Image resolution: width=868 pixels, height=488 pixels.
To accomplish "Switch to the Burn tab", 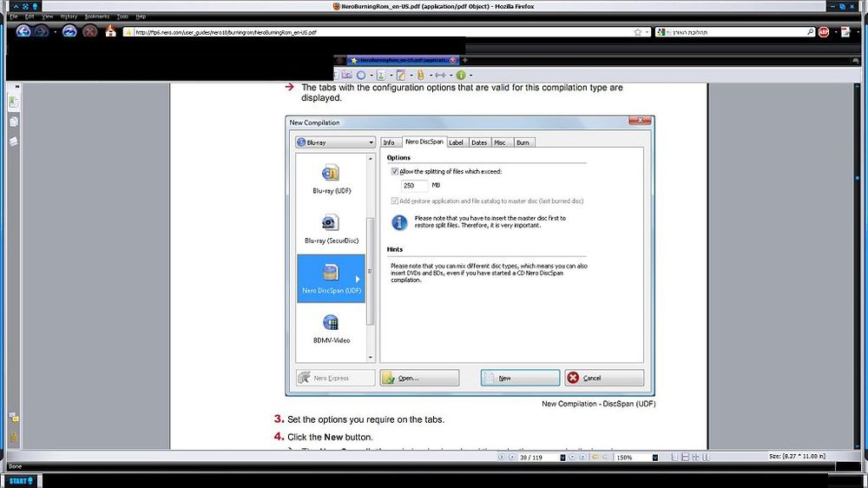I will pyautogui.click(x=523, y=142).
